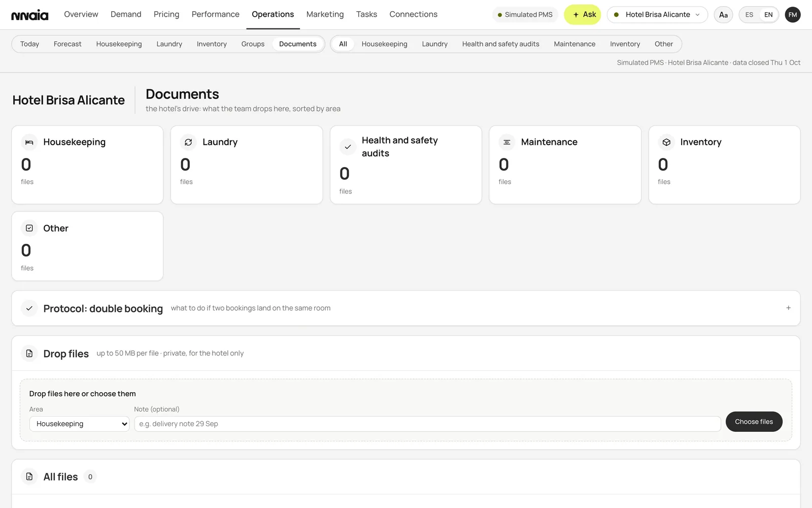Filter documents by Laundry area
The width and height of the screenshot is (812, 508).
point(434,44)
